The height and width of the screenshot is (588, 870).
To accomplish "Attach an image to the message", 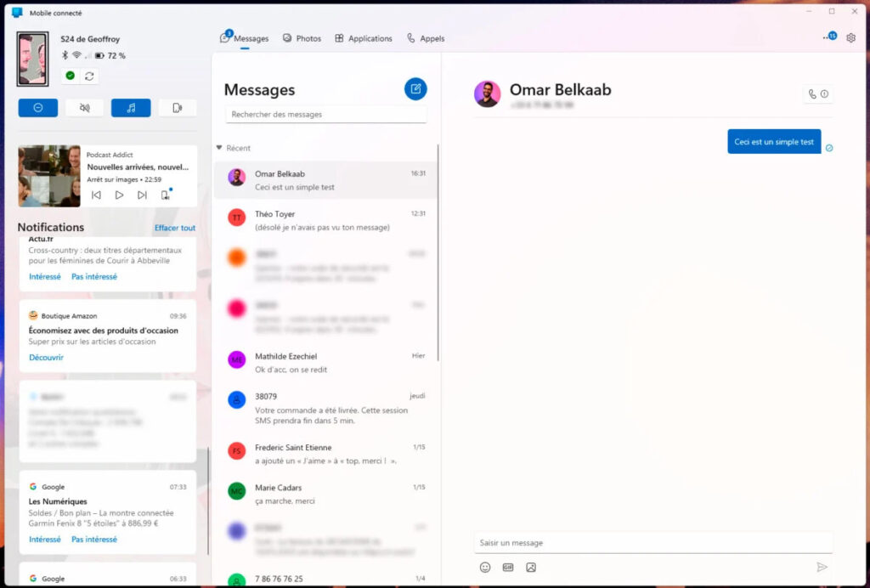I will tap(530, 567).
